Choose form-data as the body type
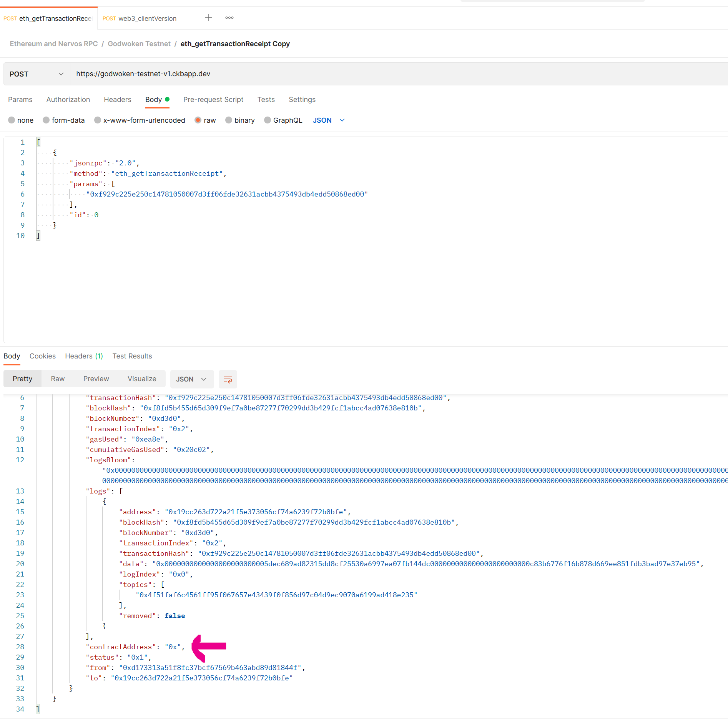 pyautogui.click(x=46, y=120)
